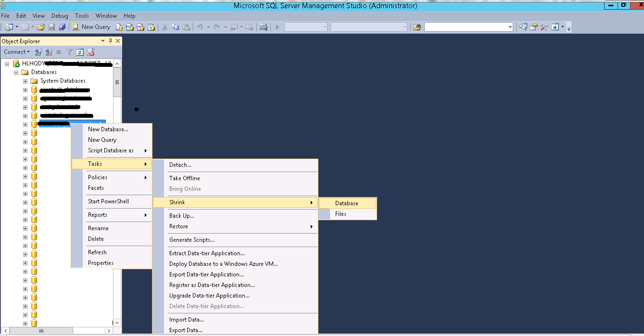Click Database Engine Query icon
This screenshot has height=336, width=644.
119,27
